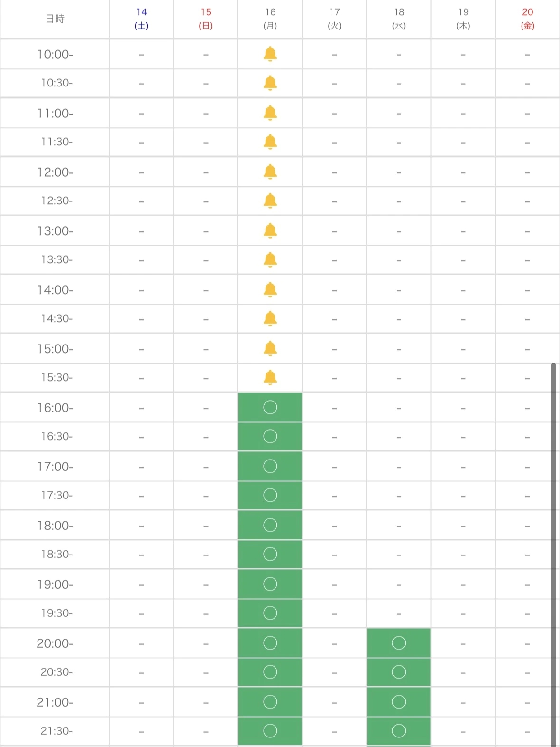Book the 19:30 slot on Monday
Screen dimensions: 560x747
tap(270, 613)
